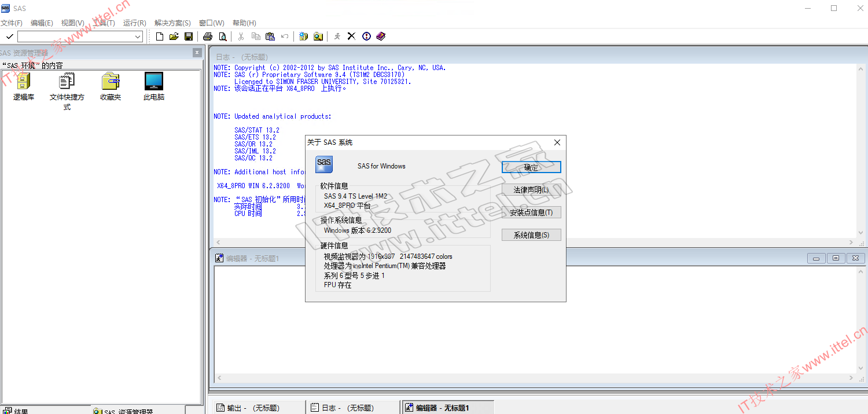Click the SAS/IML 13.2 log line
The height and width of the screenshot is (414, 868).
click(255, 151)
